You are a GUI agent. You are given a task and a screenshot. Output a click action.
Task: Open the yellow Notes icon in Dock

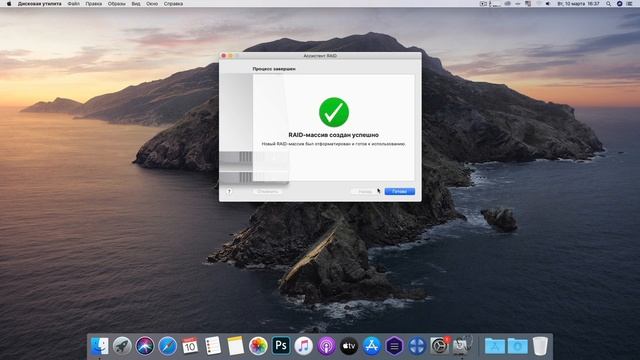[x=236, y=346]
